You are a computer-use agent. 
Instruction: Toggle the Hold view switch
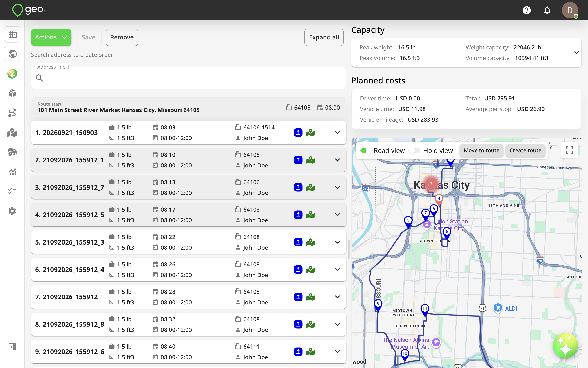tap(414, 151)
